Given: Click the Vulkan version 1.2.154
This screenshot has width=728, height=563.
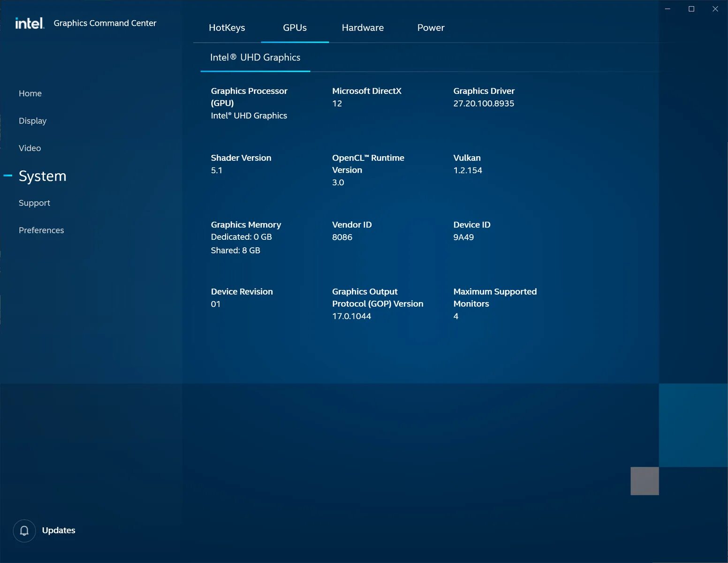Looking at the screenshot, I should coord(468,170).
